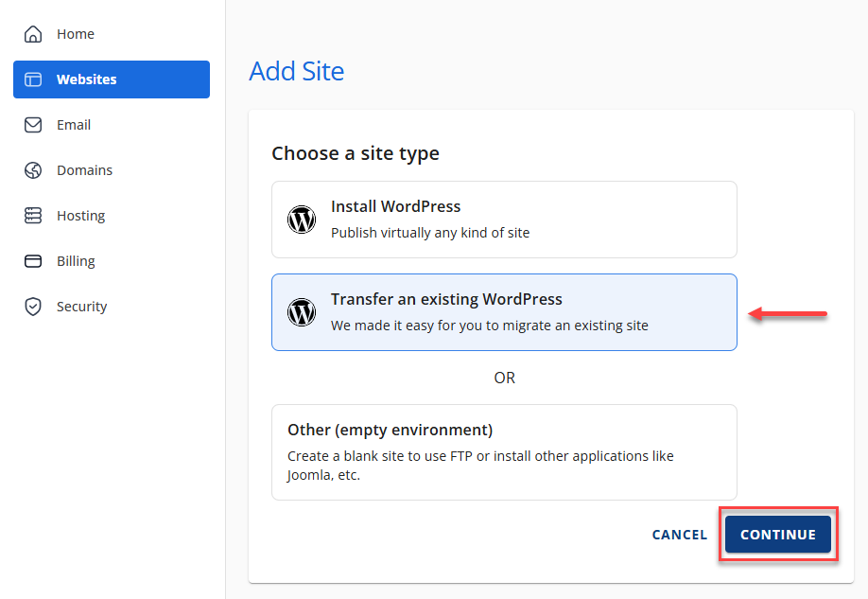This screenshot has height=599, width=868.
Task: Click the Add Site page heading
Action: click(x=296, y=71)
